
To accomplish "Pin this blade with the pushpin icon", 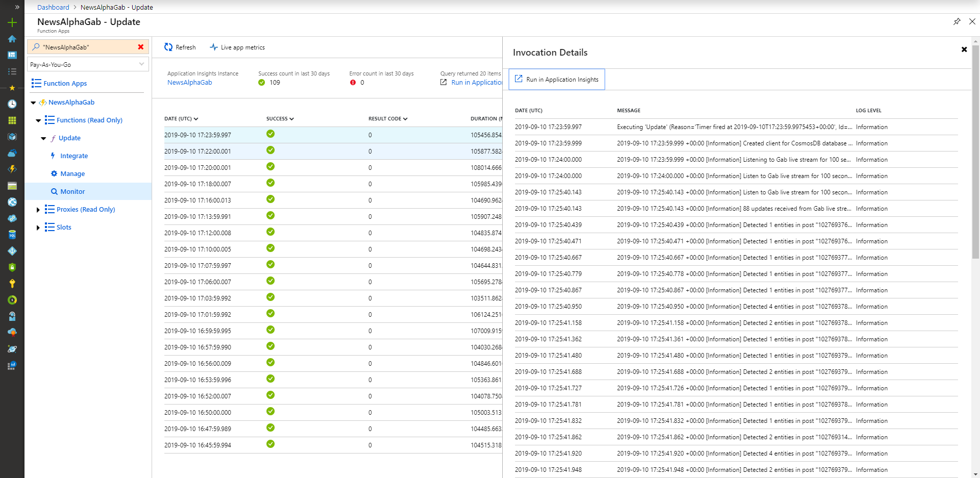I will [957, 21].
